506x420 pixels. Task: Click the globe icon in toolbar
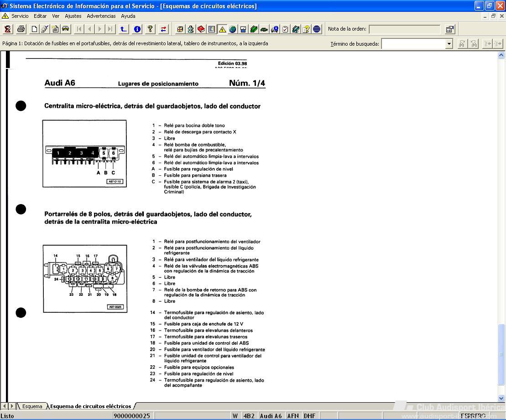click(233, 29)
